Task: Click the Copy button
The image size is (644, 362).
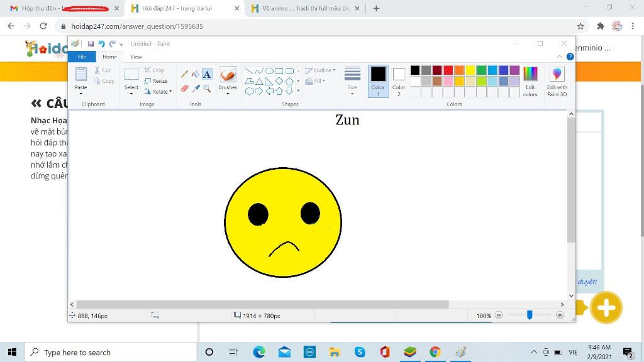Action: pos(104,81)
